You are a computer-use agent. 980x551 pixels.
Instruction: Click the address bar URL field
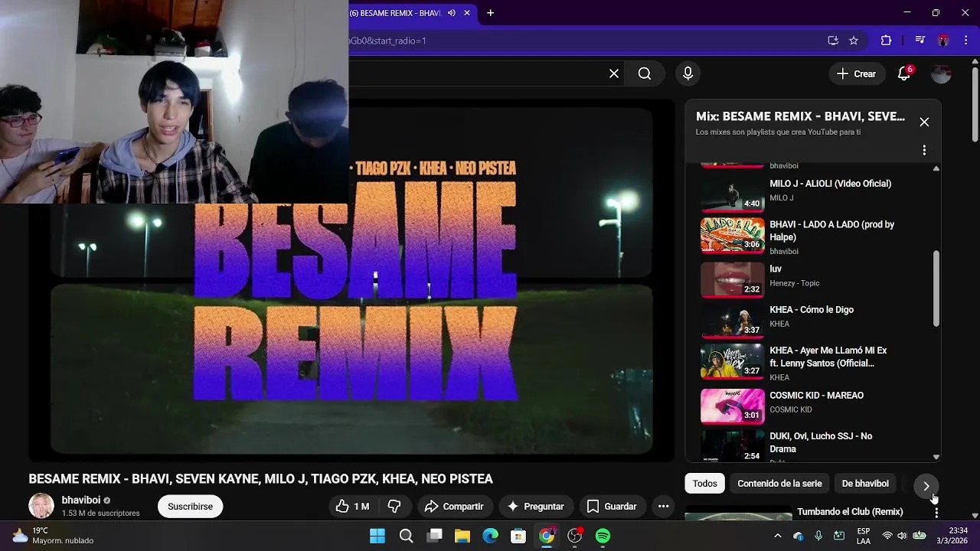[582, 41]
